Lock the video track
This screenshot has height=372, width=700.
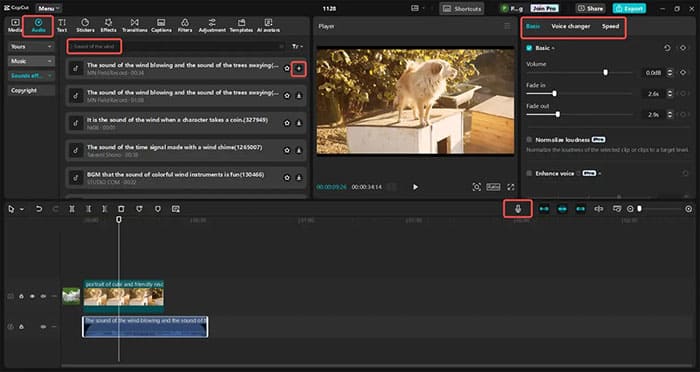click(21, 296)
